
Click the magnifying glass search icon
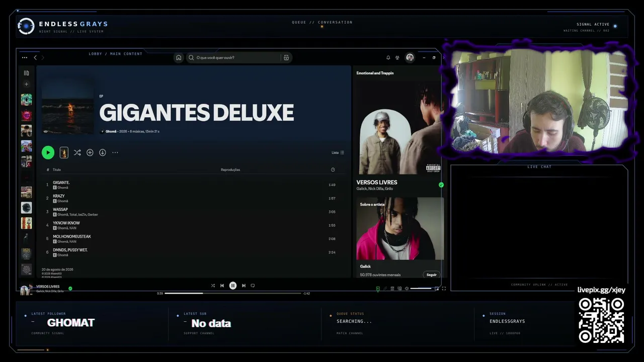[x=191, y=58]
